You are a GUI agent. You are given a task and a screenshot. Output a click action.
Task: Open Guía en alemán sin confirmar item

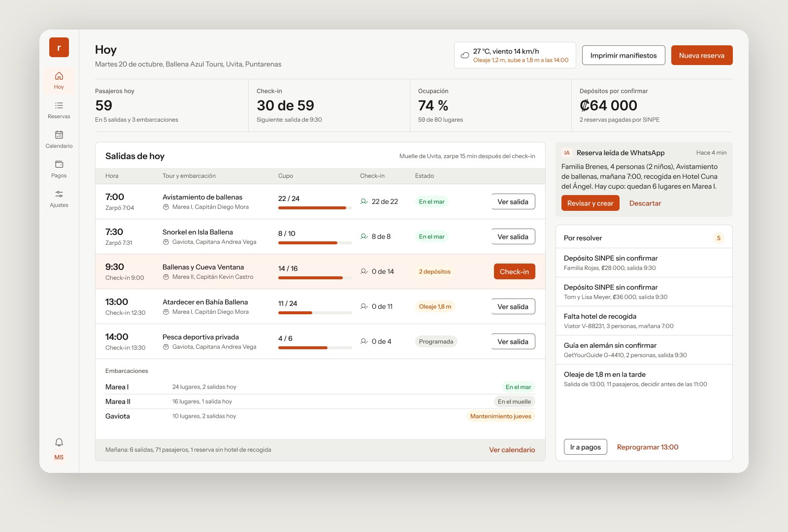tap(644, 350)
